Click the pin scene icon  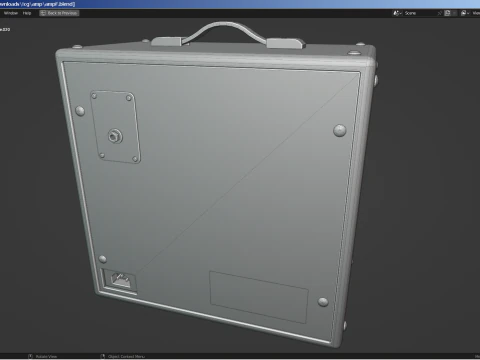pos(440,13)
